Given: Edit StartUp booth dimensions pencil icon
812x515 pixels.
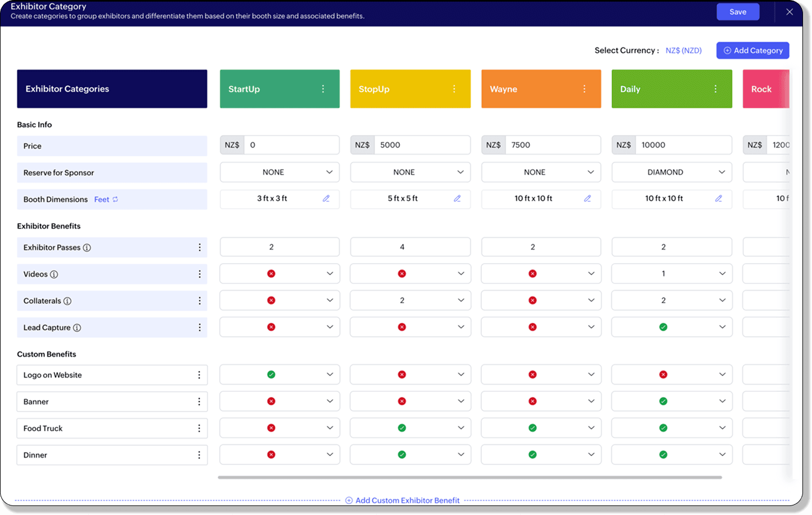Looking at the screenshot, I should click(326, 198).
